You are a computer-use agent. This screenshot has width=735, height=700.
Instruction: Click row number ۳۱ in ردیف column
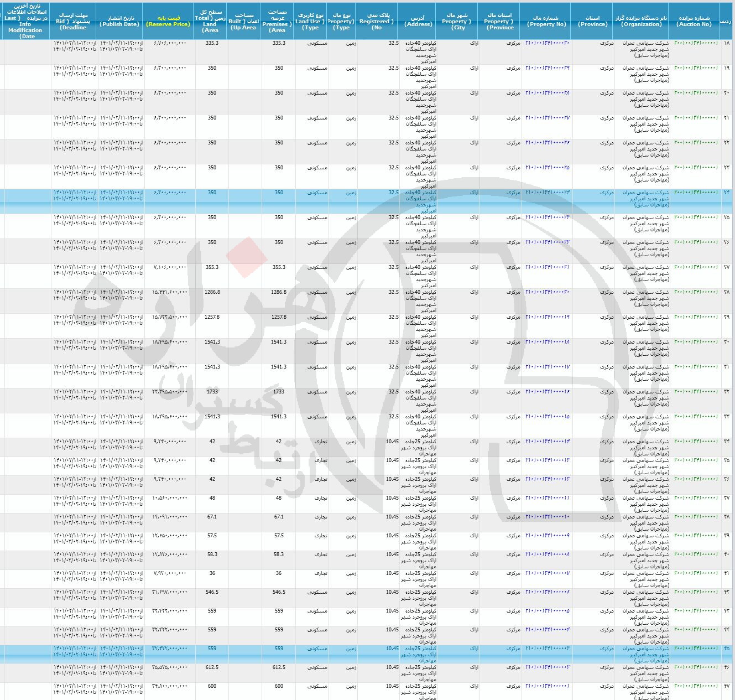(726, 367)
